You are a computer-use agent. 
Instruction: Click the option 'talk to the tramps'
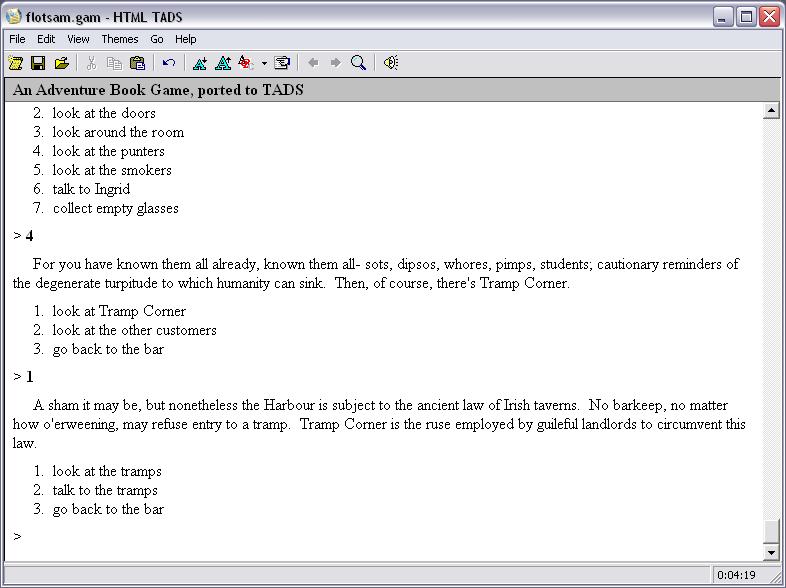click(x=105, y=490)
